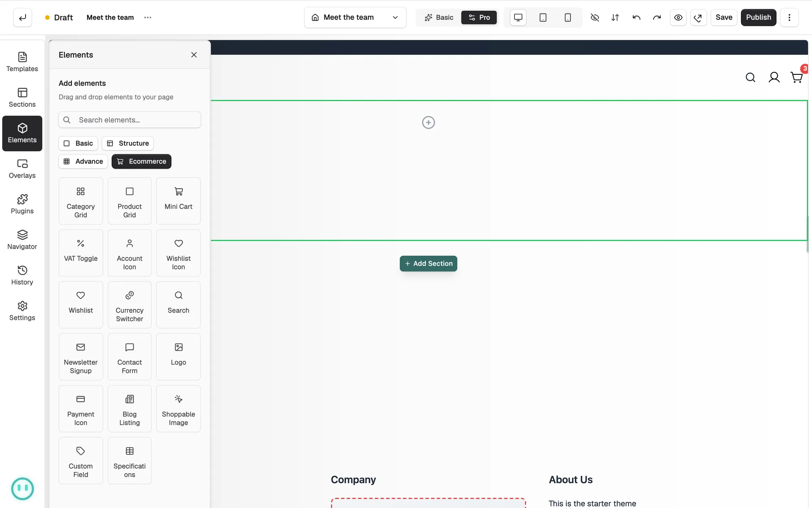This screenshot has width=812, height=508.
Task: Click the redo arrow icon
Action: [657, 17]
